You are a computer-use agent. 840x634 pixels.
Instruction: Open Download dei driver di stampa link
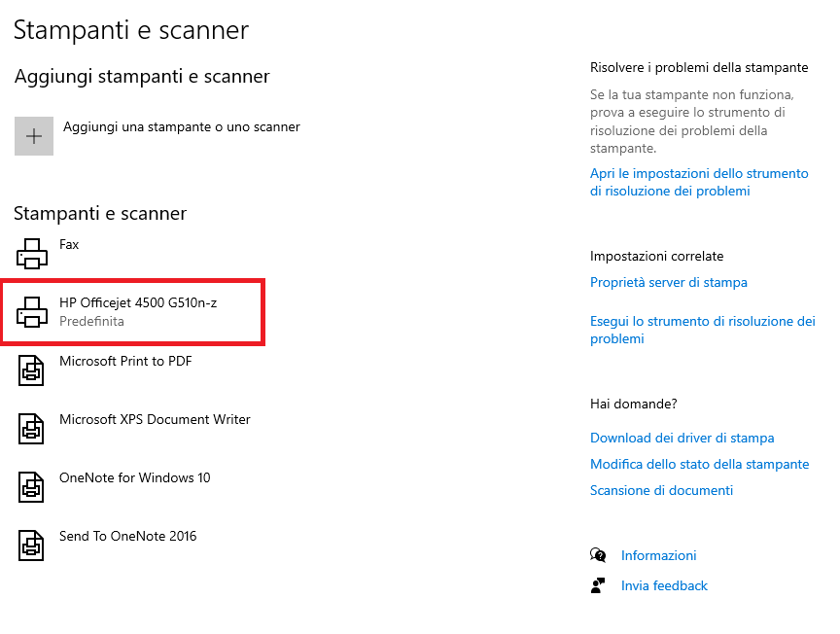click(x=682, y=438)
